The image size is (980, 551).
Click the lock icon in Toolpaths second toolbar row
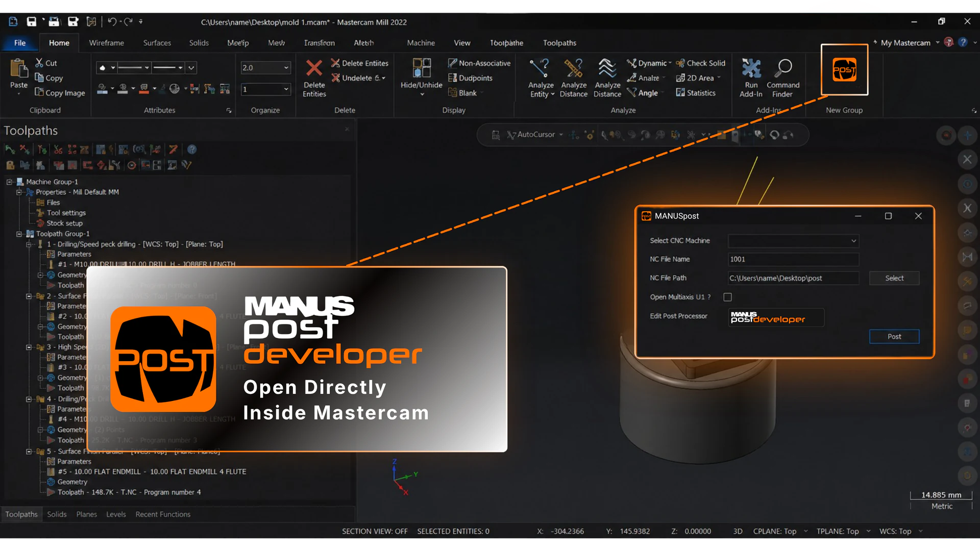pyautogui.click(x=10, y=165)
